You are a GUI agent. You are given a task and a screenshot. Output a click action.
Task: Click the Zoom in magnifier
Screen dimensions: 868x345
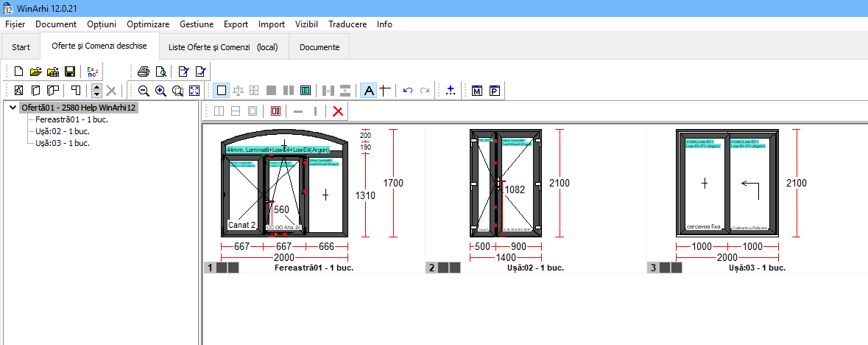160,91
